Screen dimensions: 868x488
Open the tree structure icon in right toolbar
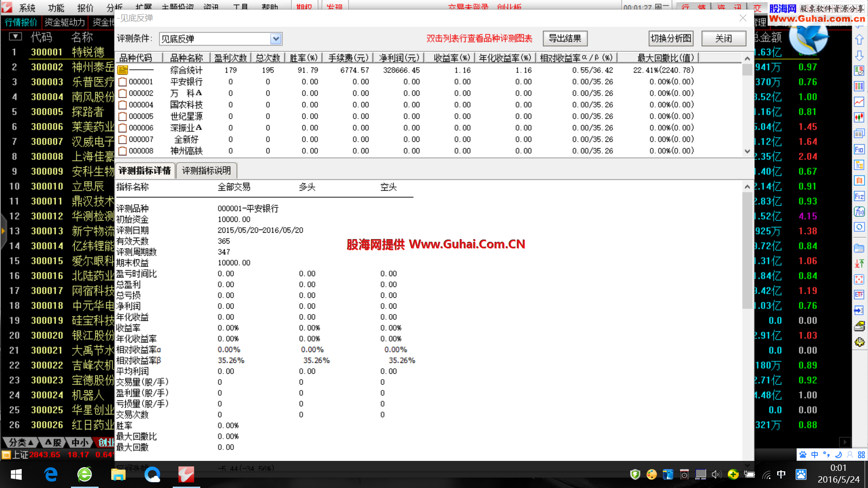tap(859, 164)
